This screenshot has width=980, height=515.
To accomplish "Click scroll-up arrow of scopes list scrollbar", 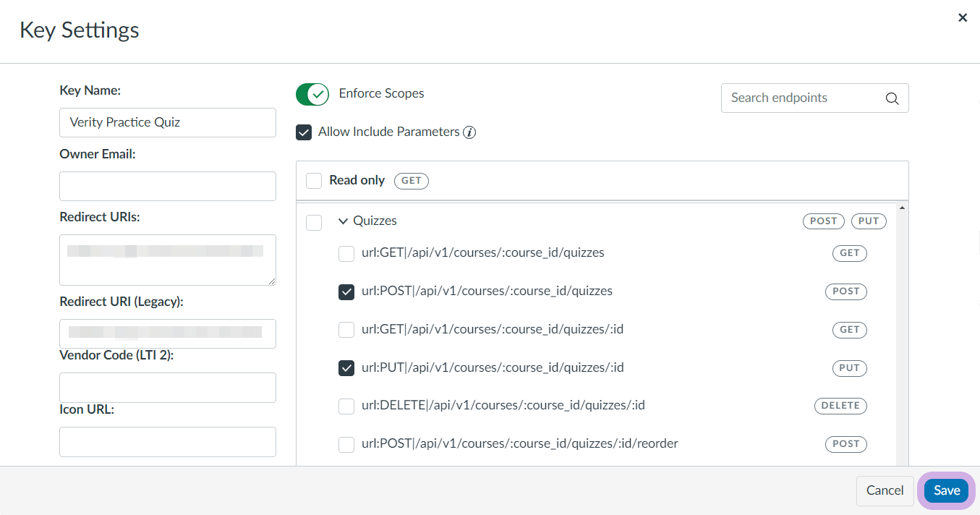I will (901, 209).
